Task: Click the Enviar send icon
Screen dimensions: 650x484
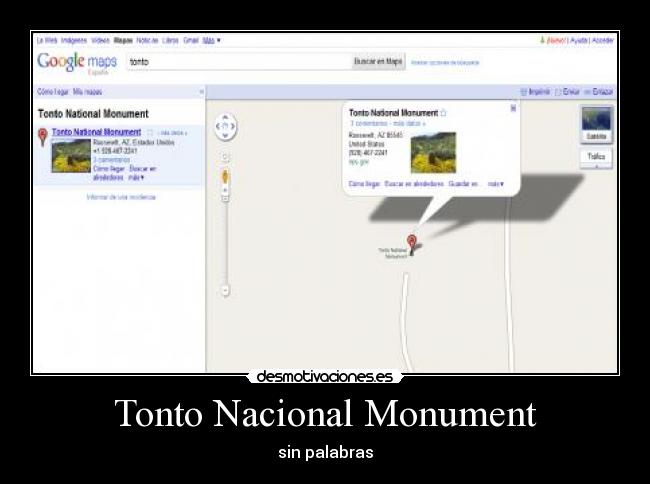Action: coord(558,92)
